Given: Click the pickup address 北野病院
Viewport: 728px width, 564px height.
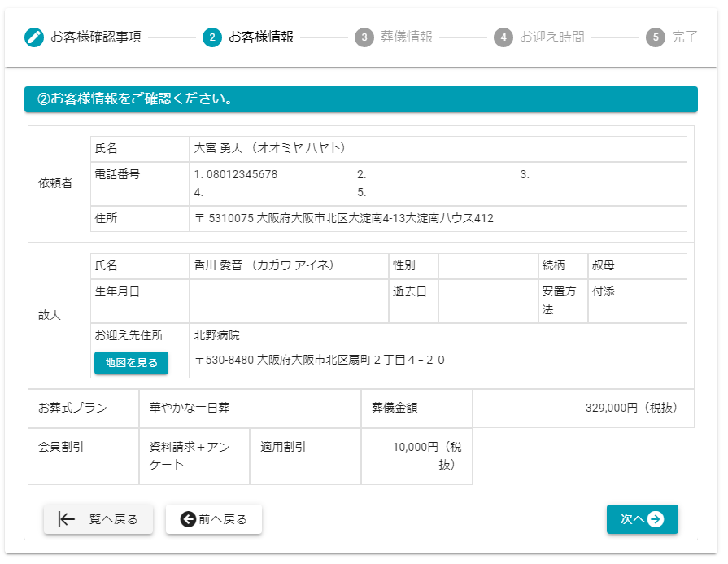Looking at the screenshot, I should [217, 336].
